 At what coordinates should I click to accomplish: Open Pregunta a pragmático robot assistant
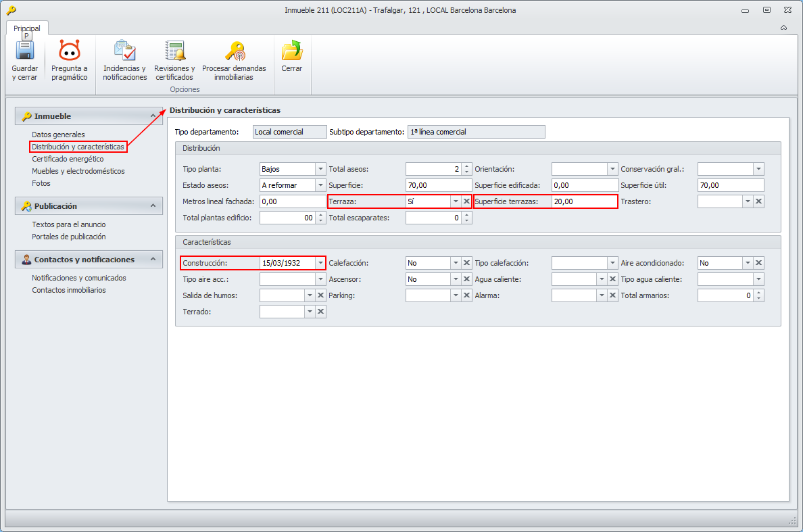(x=69, y=52)
